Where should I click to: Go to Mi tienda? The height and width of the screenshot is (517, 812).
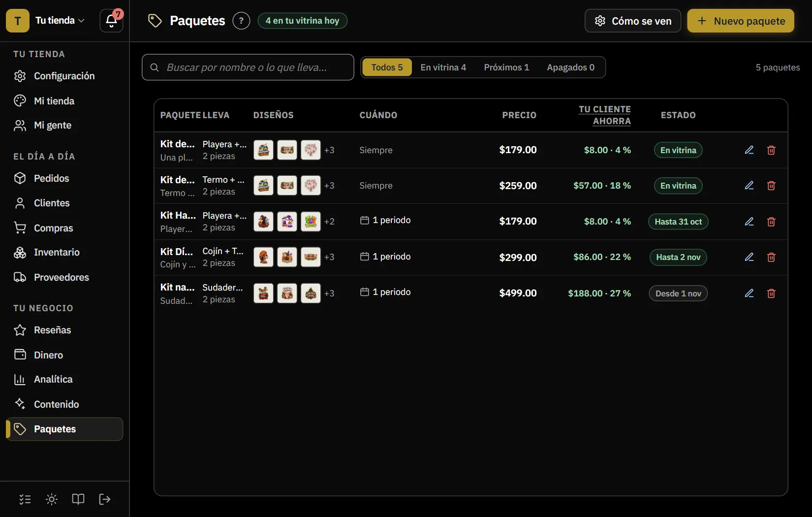64,101
